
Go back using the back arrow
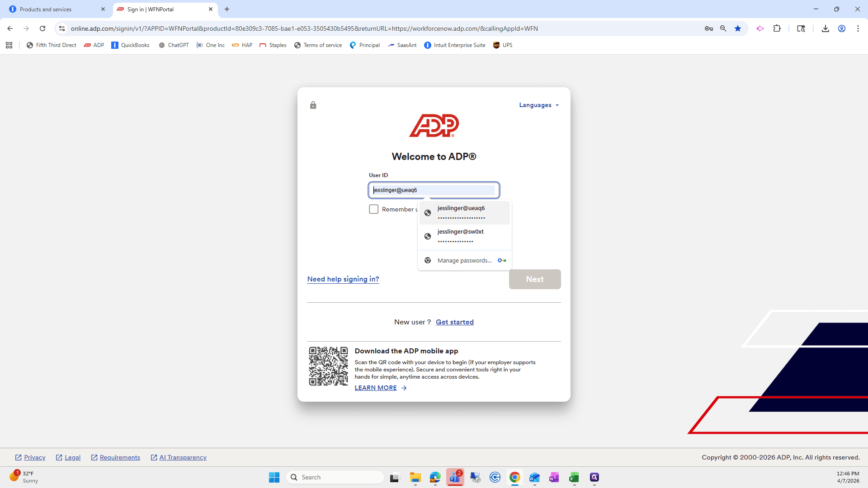coord(10,28)
